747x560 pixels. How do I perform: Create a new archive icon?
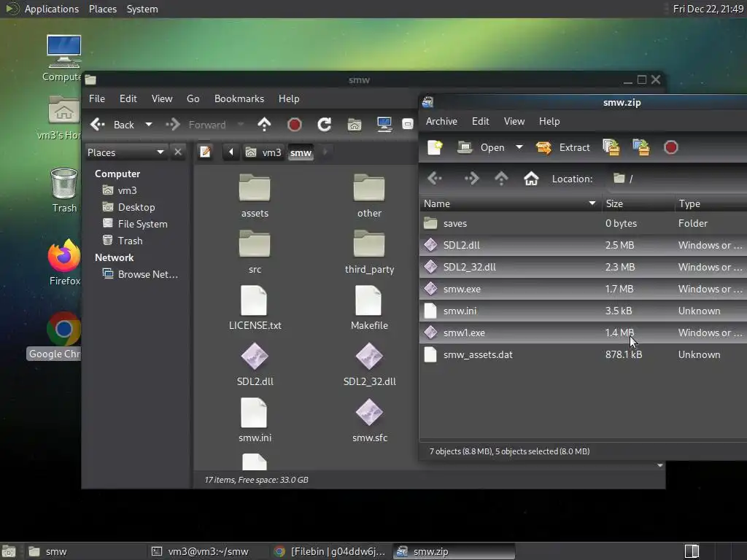click(x=435, y=147)
